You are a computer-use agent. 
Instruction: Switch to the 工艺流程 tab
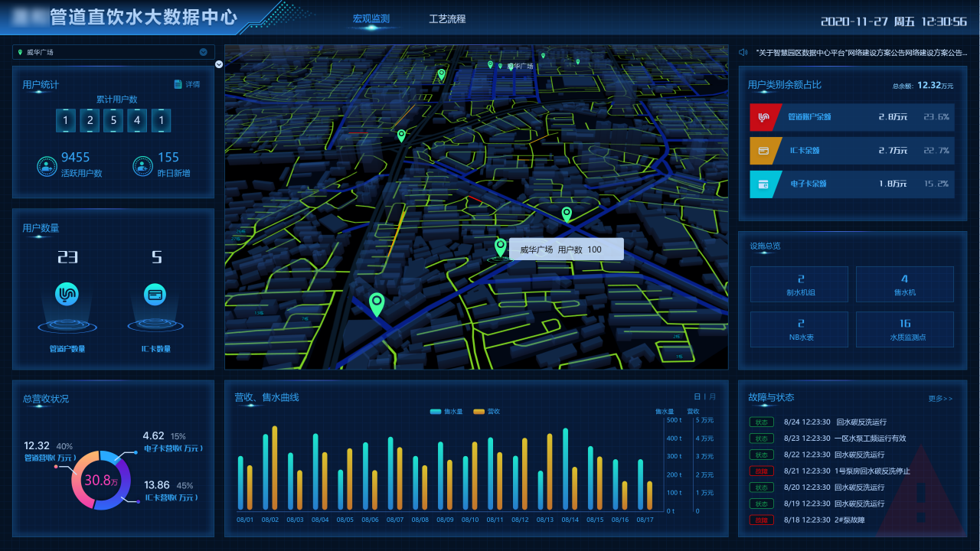(447, 19)
